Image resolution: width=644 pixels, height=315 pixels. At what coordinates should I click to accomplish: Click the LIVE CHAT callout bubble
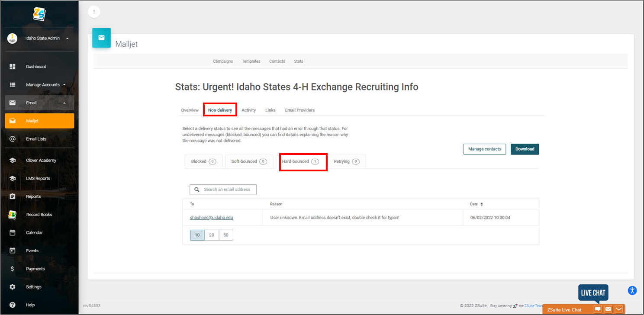tap(593, 293)
